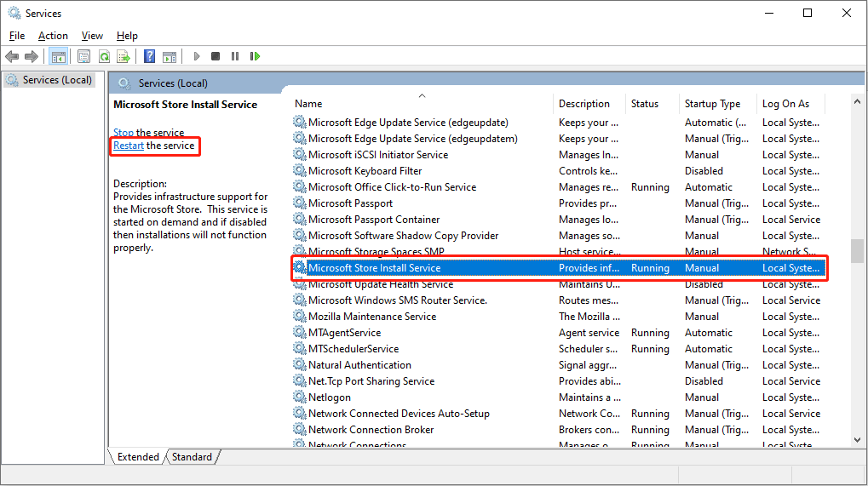
Task: Click the Stop Service square icon
Action: click(x=216, y=56)
